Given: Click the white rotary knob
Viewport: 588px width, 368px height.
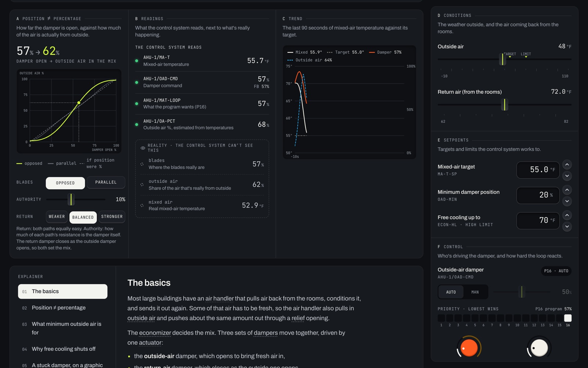Looking at the screenshot, I should click(539, 348).
